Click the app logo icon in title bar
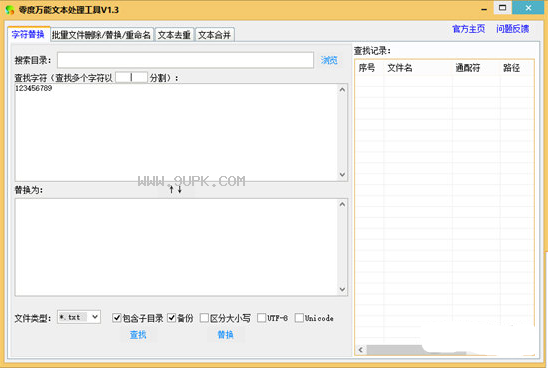The image size is (548, 368). pyautogui.click(x=9, y=10)
